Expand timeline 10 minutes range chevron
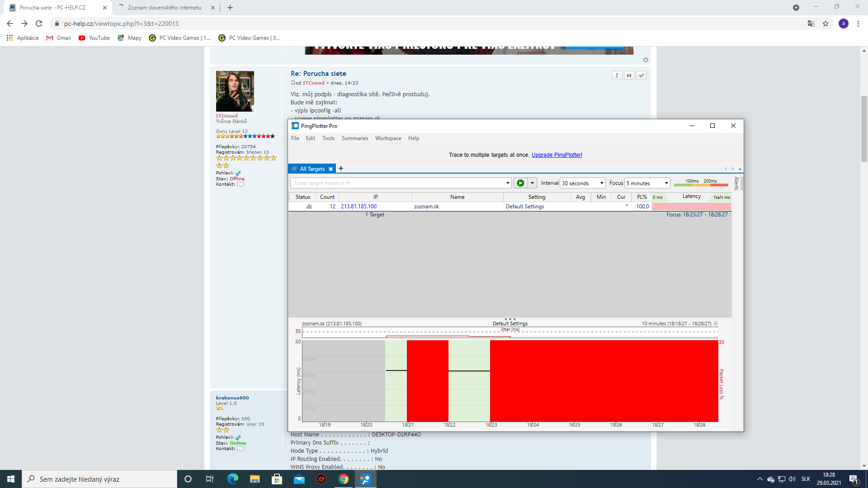The height and width of the screenshot is (488, 868). click(x=716, y=324)
